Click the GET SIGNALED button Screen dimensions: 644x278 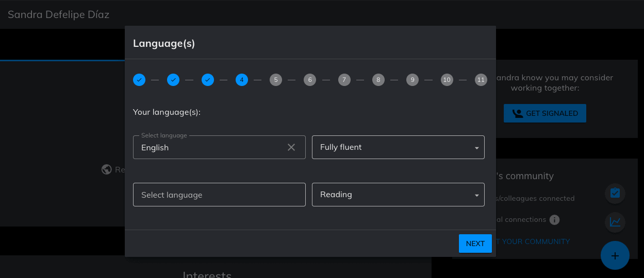[545, 113]
